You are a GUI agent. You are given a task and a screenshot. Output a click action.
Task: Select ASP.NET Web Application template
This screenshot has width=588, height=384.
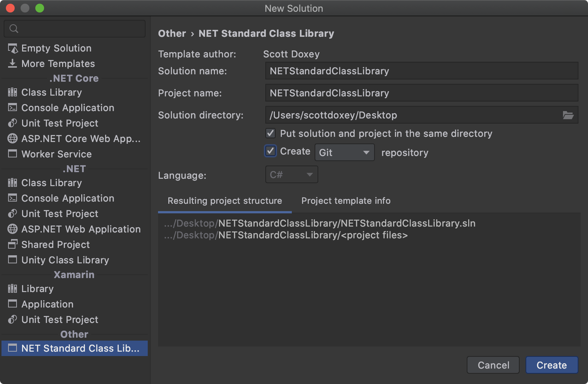(75, 229)
